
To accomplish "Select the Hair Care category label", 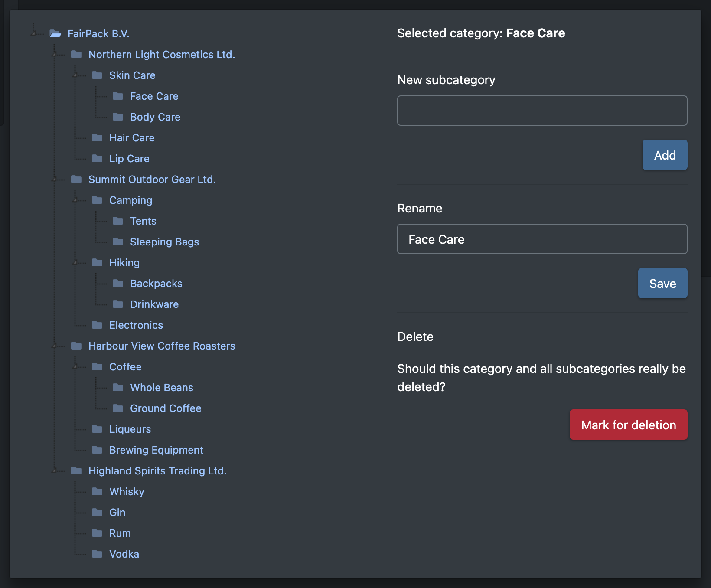I will [132, 137].
